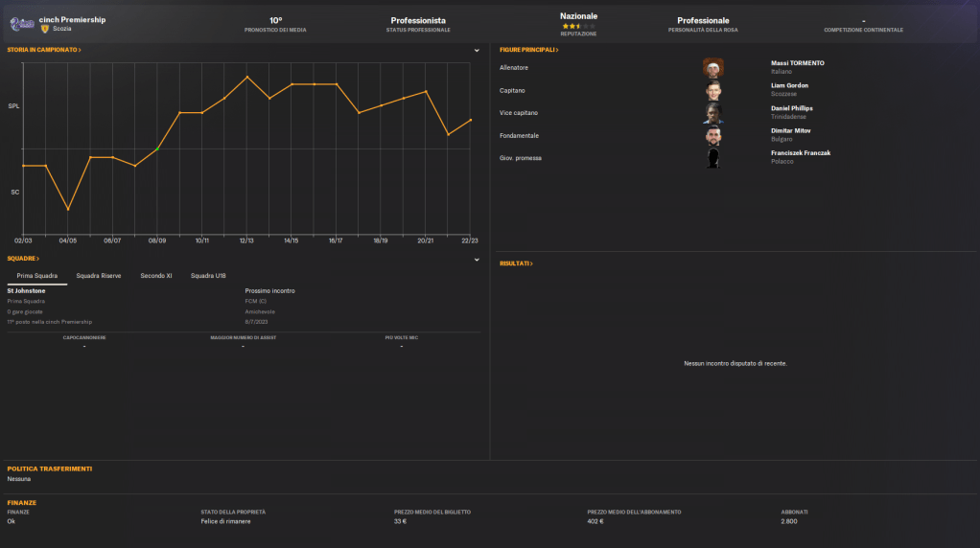Open the Storia in Campionato section heading
The height and width of the screenshot is (548, 980).
[44, 49]
